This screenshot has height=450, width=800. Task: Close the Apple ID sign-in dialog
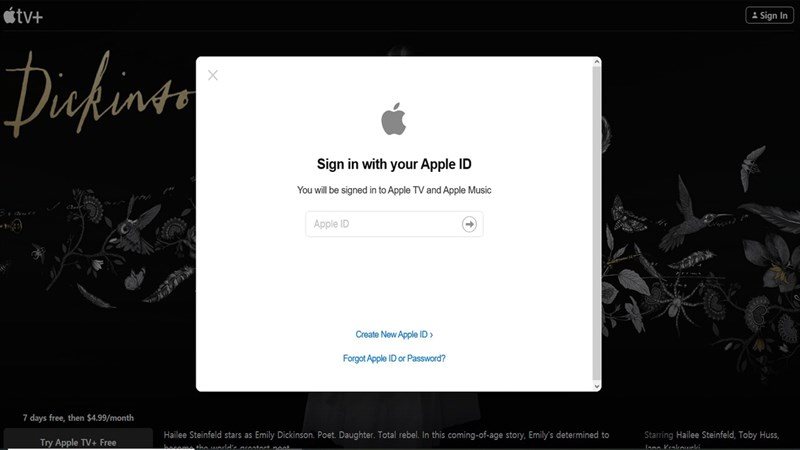(213, 76)
